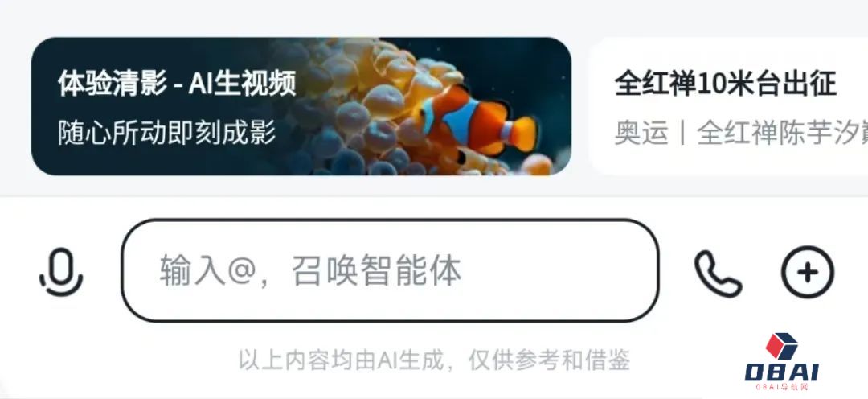The height and width of the screenshot is (399, 868).
Task: Click the 以上内容均由AI生成 disclaimer text
Action: tap(341, 360)
